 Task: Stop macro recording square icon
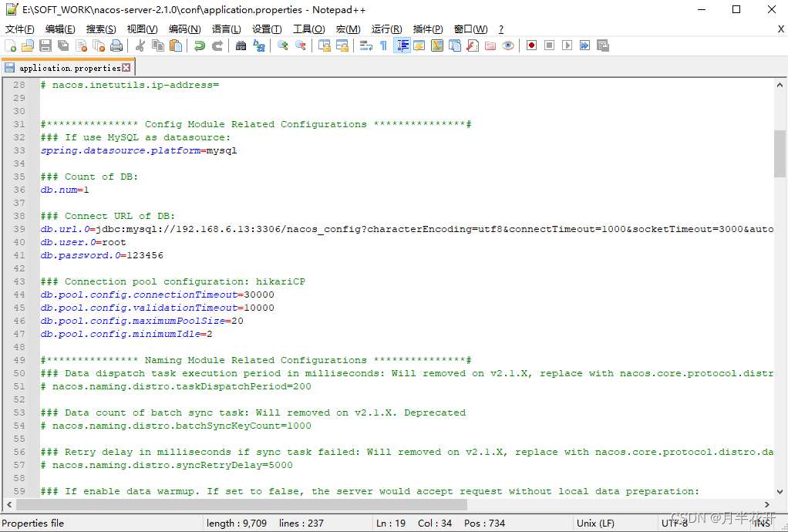pyautogui.click(x=549, y=45)
